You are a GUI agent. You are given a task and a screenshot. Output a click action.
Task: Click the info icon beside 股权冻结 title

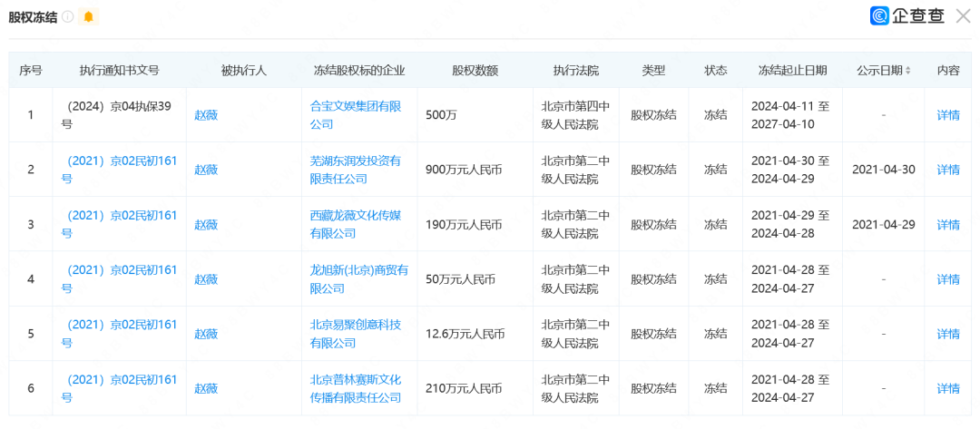pyautogui.click(x=68, y=17)
